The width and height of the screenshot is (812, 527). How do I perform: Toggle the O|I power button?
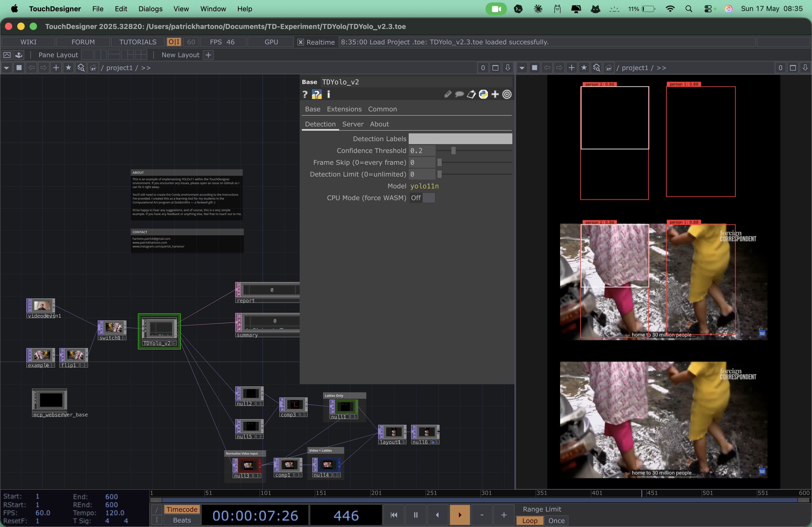tap(174, 42)
